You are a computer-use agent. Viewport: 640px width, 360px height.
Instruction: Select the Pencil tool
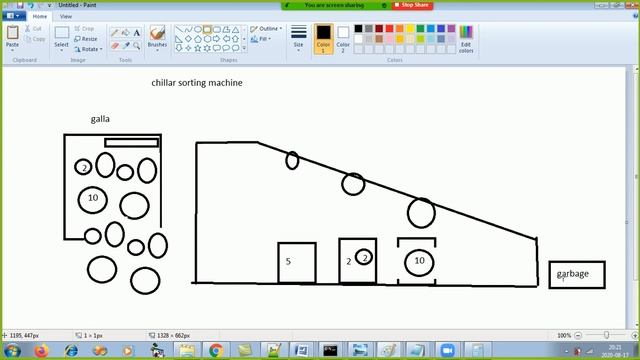[115, 33]
